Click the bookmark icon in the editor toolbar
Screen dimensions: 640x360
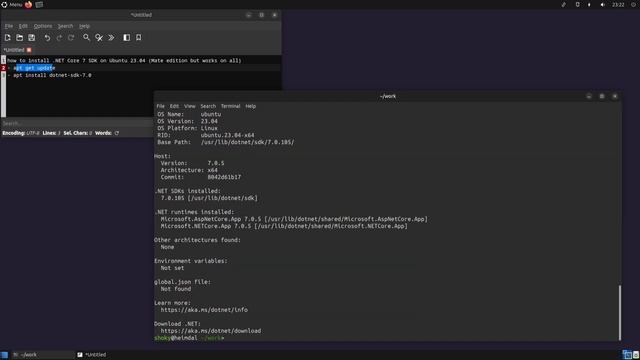[138, 38]
